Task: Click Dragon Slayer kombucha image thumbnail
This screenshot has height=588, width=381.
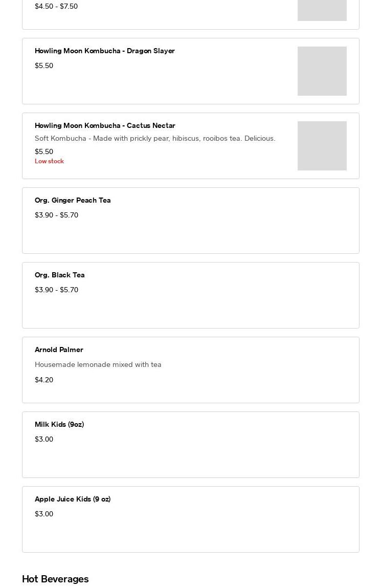Action: point(322,71)
